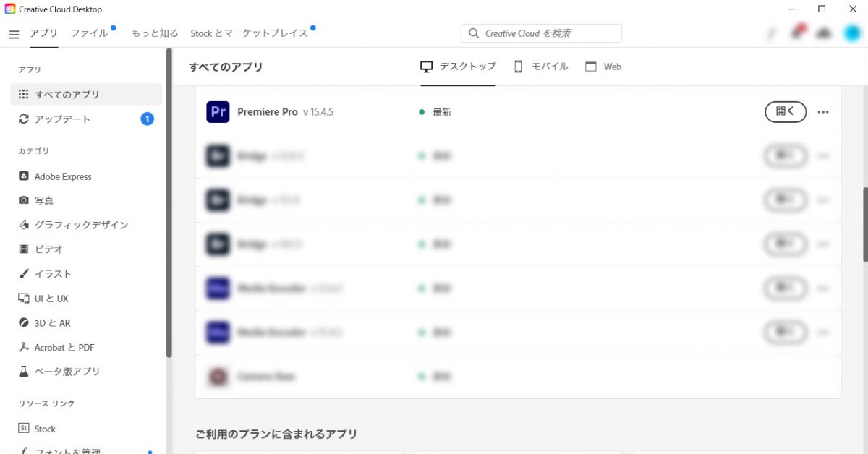The width and height of the screenshot is (868, 454).
Task: Click the user profile avatar
Action: tap(852, 33)
